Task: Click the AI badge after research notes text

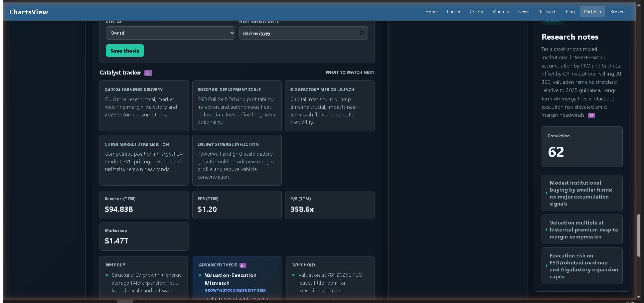Action: point(591,115)
